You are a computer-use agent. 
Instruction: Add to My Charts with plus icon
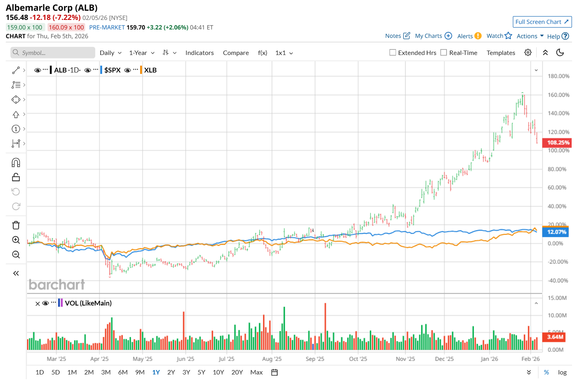click(448, 36)
